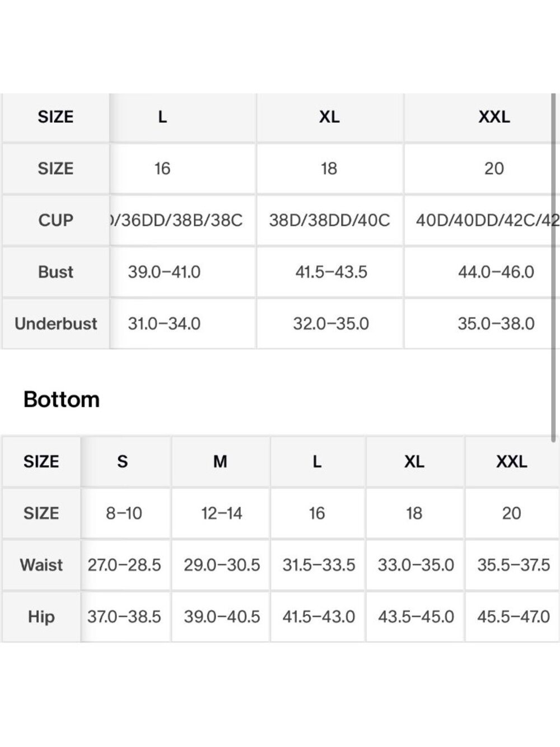Select the M column header in Bottom table
The width and height of the screenshot is (560, 747).
[221, 462]
